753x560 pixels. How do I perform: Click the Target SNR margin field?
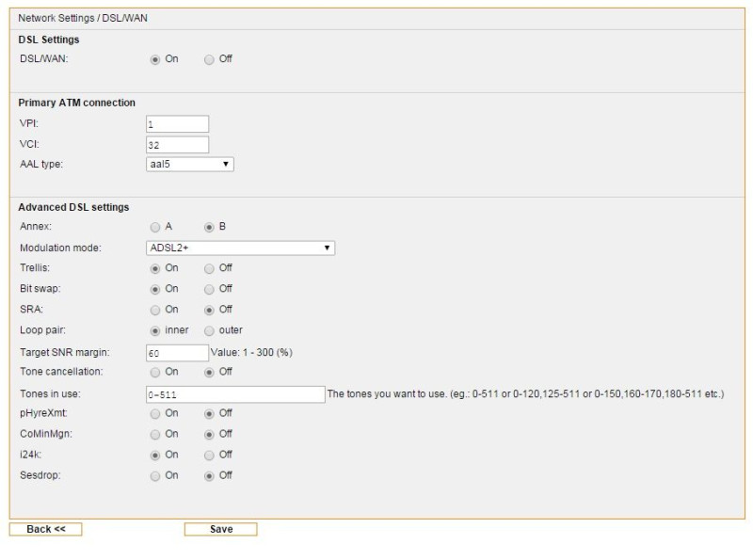(x=177, y=353)
